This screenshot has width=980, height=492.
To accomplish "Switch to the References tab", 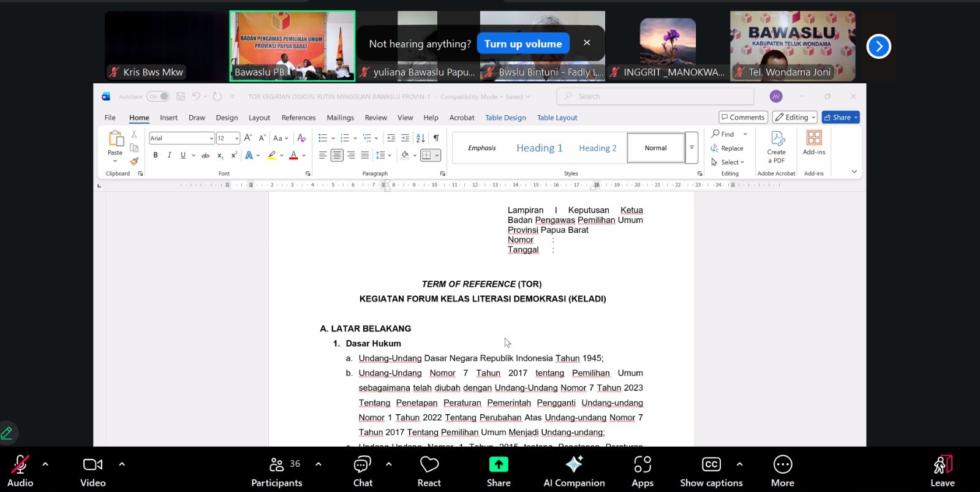I will (298, 118).
